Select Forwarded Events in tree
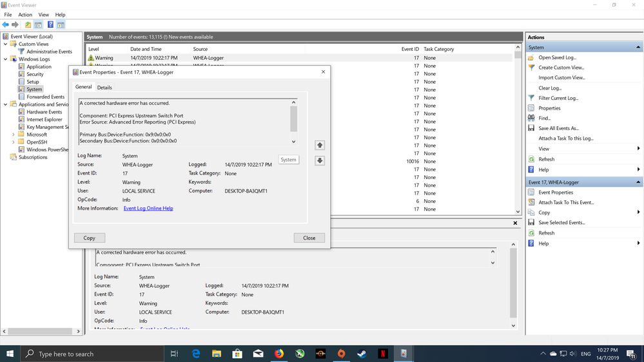644x362 pixels. coord(46,97)
